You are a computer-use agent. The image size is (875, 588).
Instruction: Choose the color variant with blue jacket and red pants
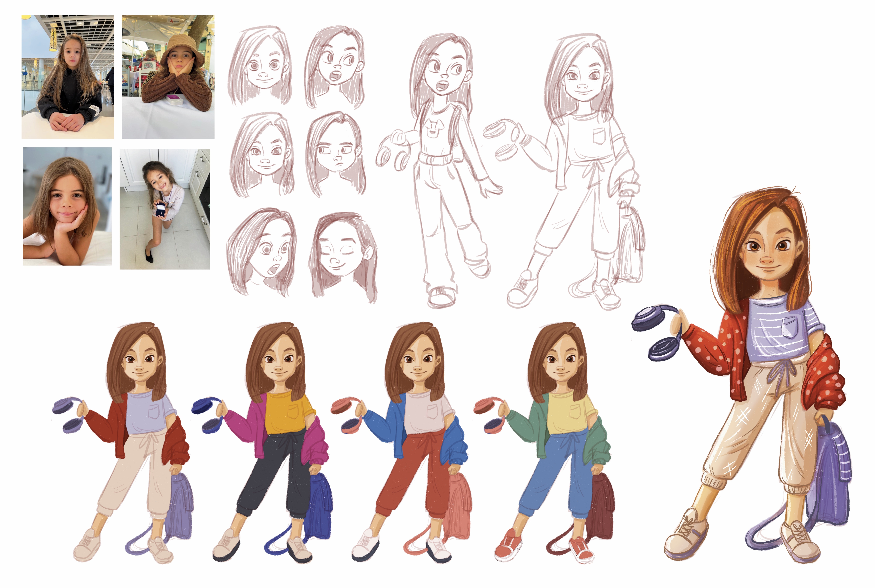pyautogui.click(x=401, y=443)
